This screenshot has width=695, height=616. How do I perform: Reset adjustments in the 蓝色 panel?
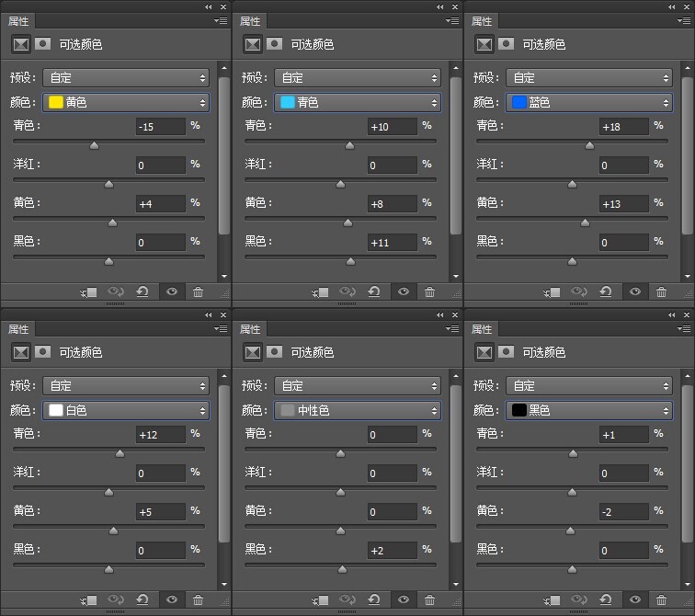(x=606, y=291)
